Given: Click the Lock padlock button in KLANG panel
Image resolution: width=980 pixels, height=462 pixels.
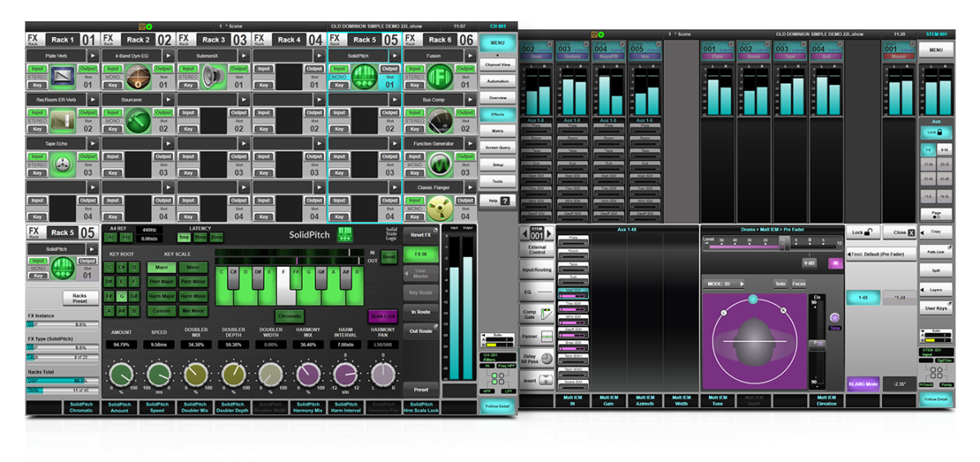Looking at the screenshot, I should coord(863,233).
